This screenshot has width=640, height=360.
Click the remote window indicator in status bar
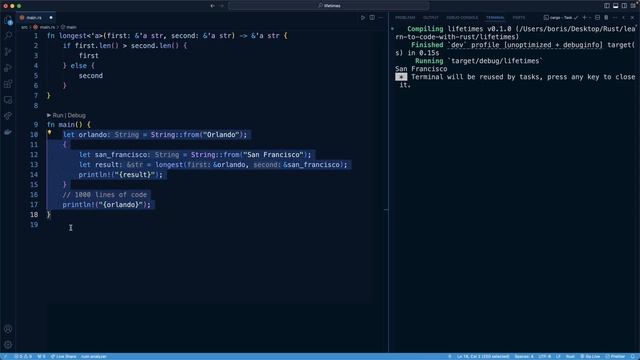pos(5,356)
